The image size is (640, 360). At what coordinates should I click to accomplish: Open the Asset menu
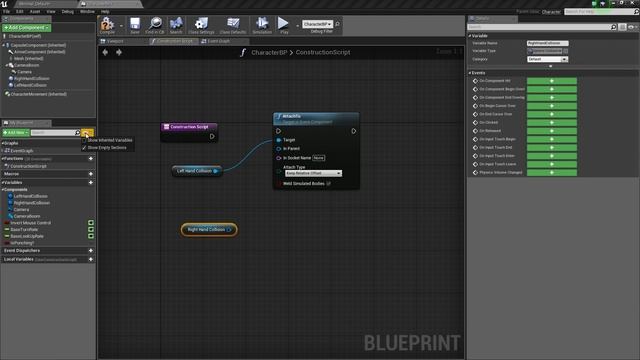pyautogui.click(x=35, y=11)
